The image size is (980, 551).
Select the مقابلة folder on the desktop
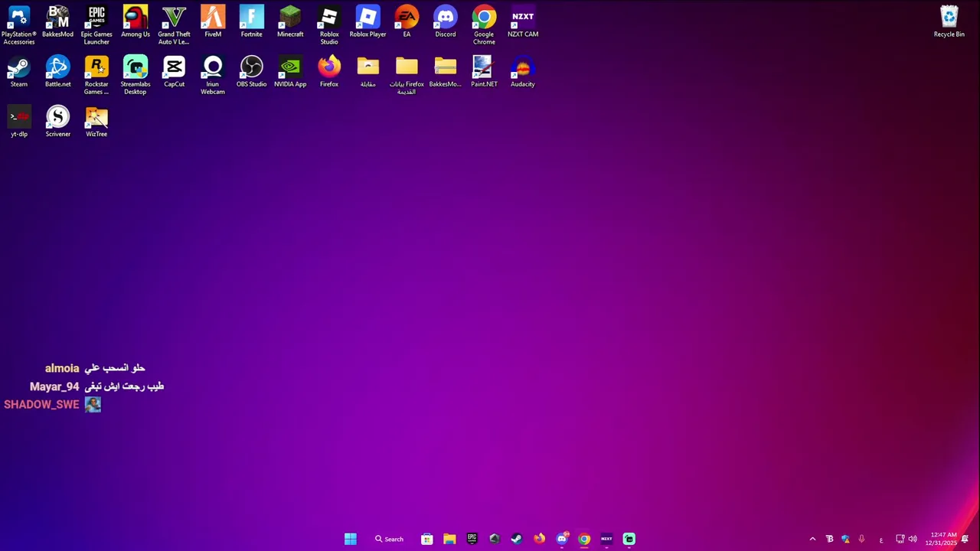(367, 72)
